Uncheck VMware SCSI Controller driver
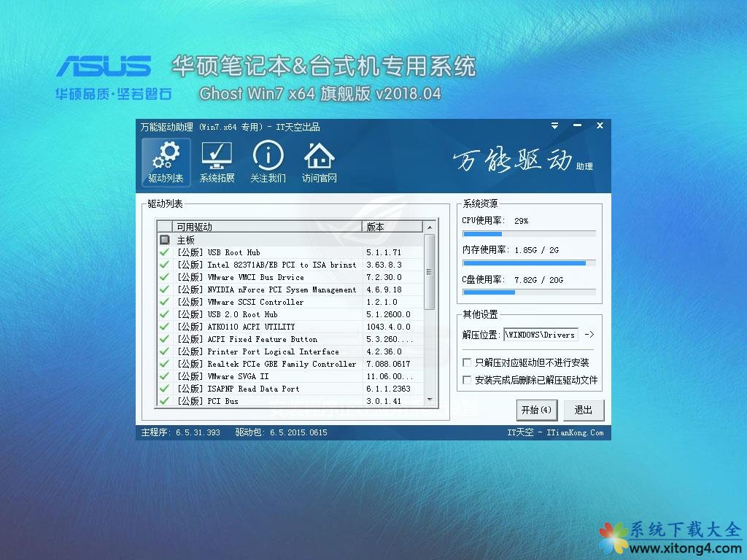This screenshot has height=560, width=747. (164, 301)
